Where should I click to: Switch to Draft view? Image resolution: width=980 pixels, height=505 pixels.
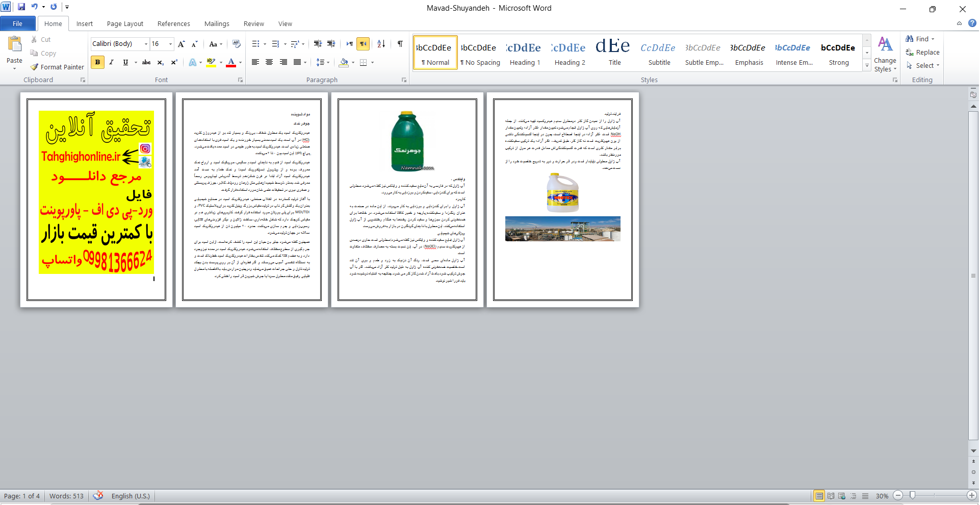865,496
